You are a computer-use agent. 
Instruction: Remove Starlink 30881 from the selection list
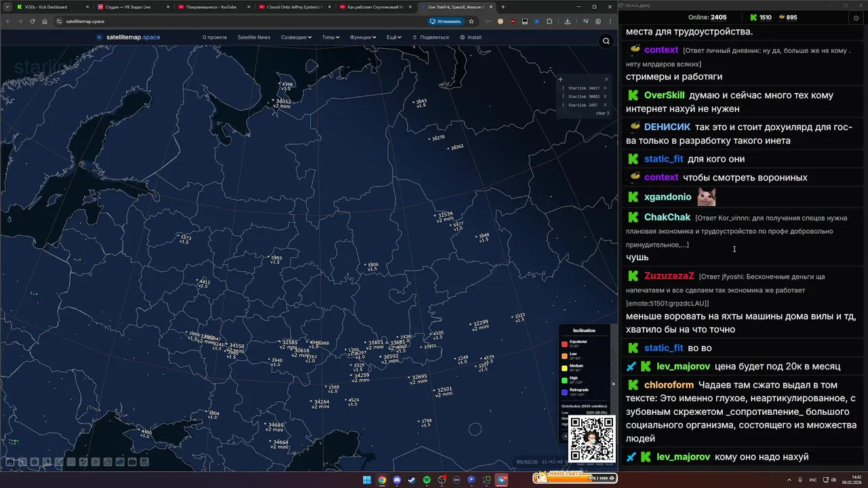point(605,97)
